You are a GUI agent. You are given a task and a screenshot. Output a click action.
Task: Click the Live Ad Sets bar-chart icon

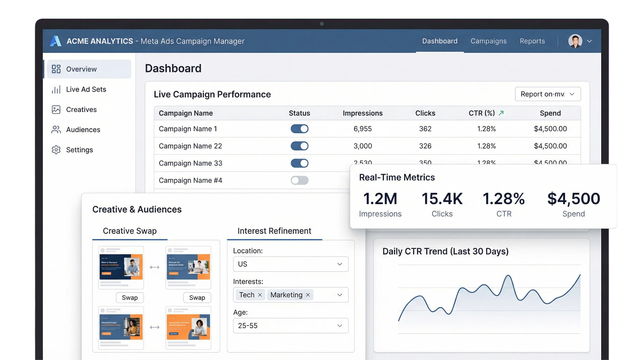point(56,89)
